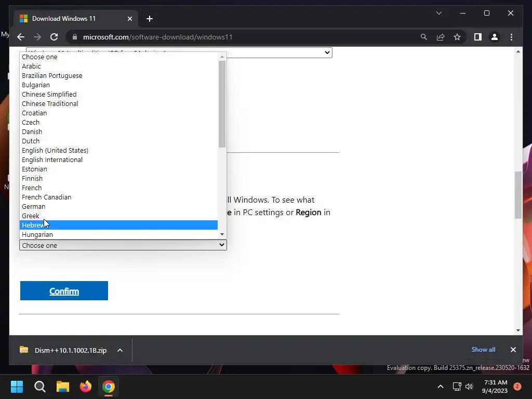
Task: Show hidden system tray icons
Action: pos(441,387)
